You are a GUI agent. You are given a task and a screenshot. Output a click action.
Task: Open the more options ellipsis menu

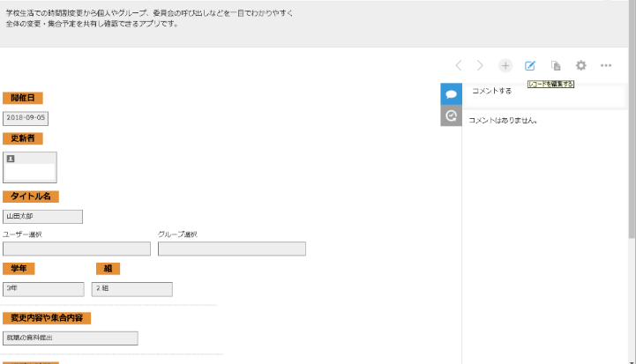606,65
